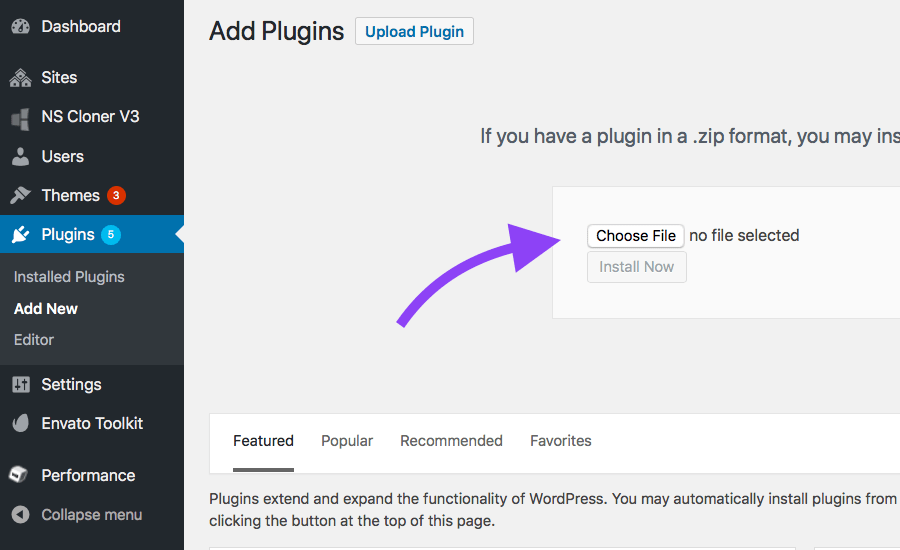Click the Upload Plugin button
Viewport: 900px width, 550px height.
click(x=414, y=31)
